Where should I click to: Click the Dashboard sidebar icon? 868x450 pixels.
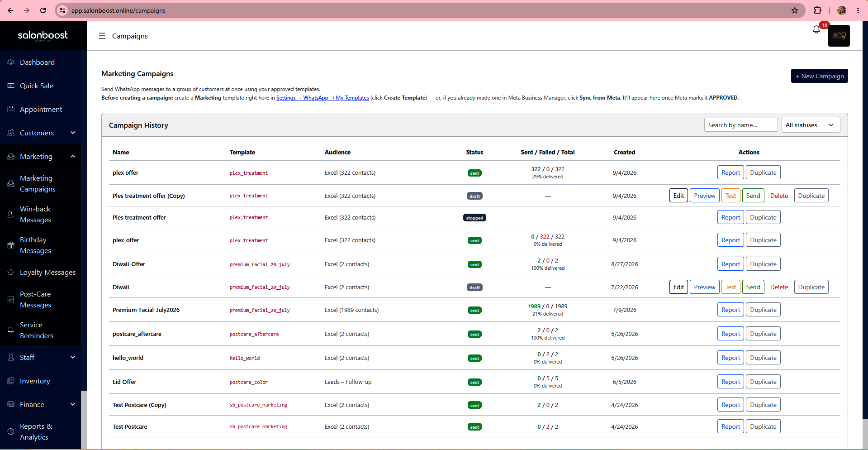coord(11,62)
